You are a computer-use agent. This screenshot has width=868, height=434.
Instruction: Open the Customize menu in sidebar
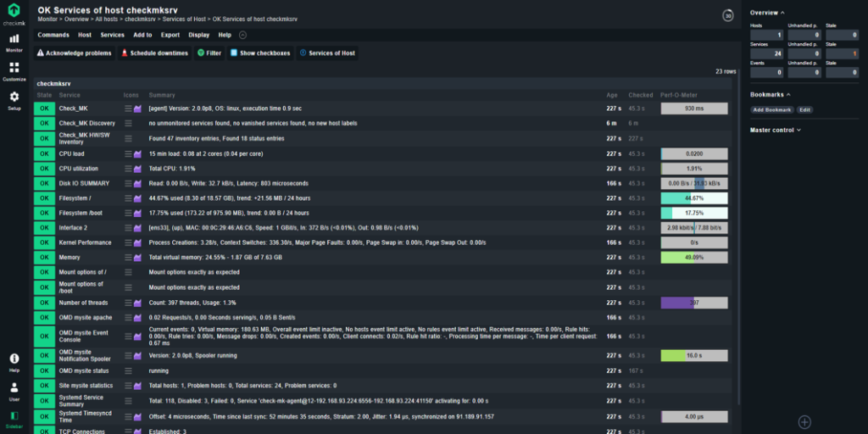(14, 72)
